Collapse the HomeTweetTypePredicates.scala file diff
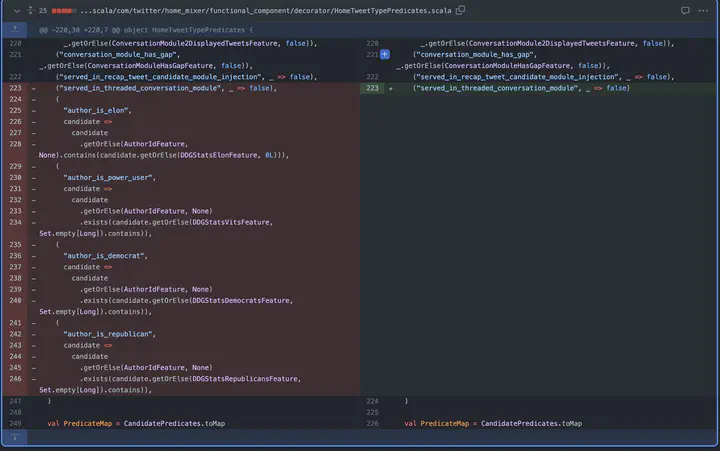This screenshot has height=451, width=720. pos(17,10)
